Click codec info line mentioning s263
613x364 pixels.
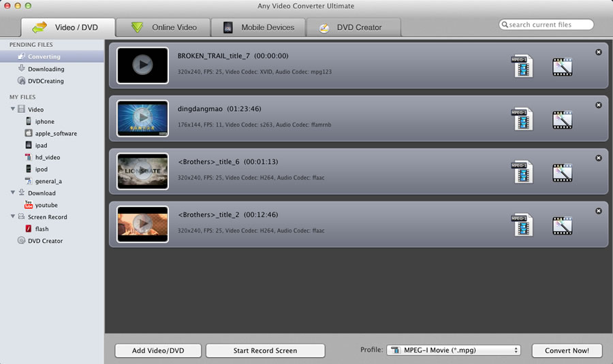(x=255, y=125)
